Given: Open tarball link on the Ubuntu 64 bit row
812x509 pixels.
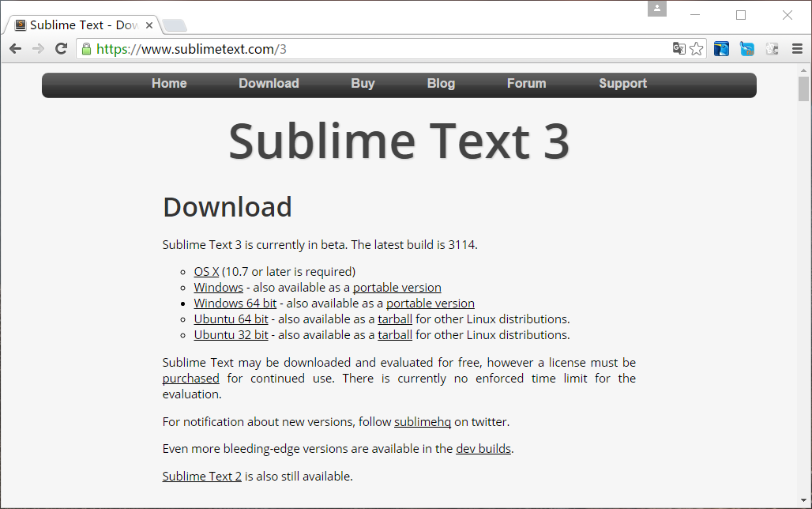Looking at the screenshot, I should point(395,319).
